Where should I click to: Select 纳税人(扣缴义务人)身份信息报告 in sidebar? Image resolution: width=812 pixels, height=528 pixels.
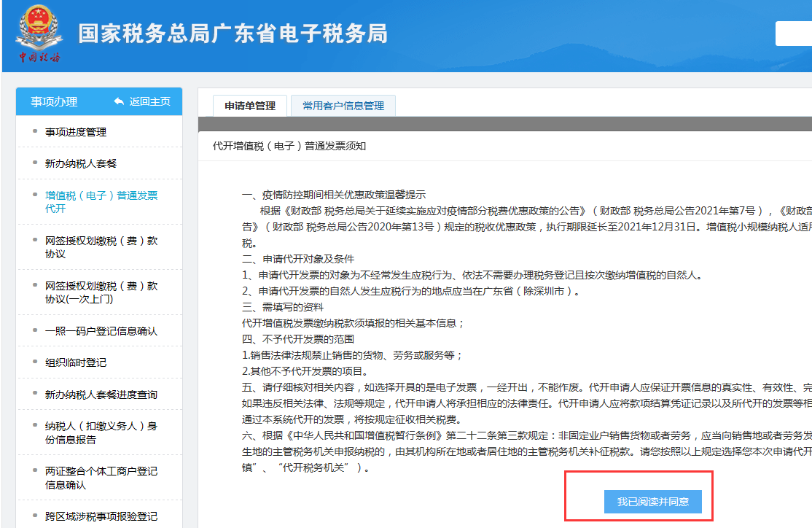click(101, 432)
